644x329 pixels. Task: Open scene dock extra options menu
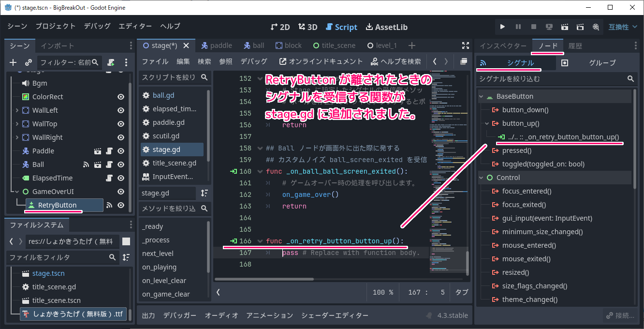[x=126, y=62]
